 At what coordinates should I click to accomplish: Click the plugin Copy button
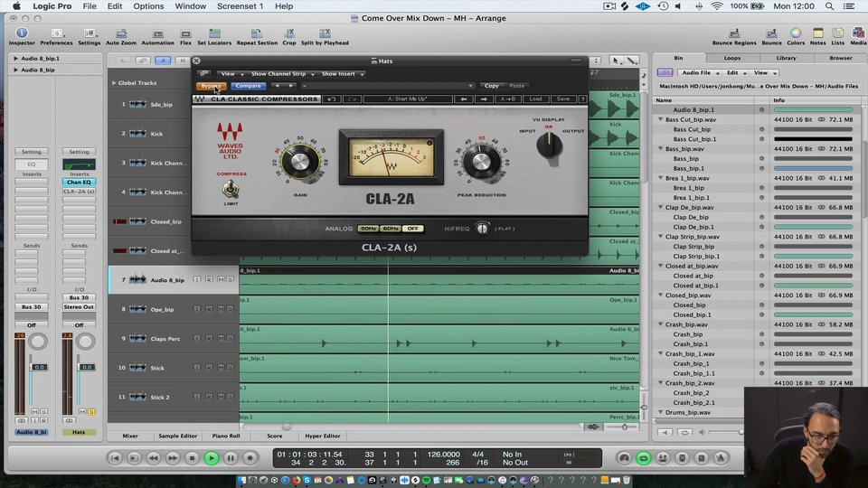[x=492, y=86]
